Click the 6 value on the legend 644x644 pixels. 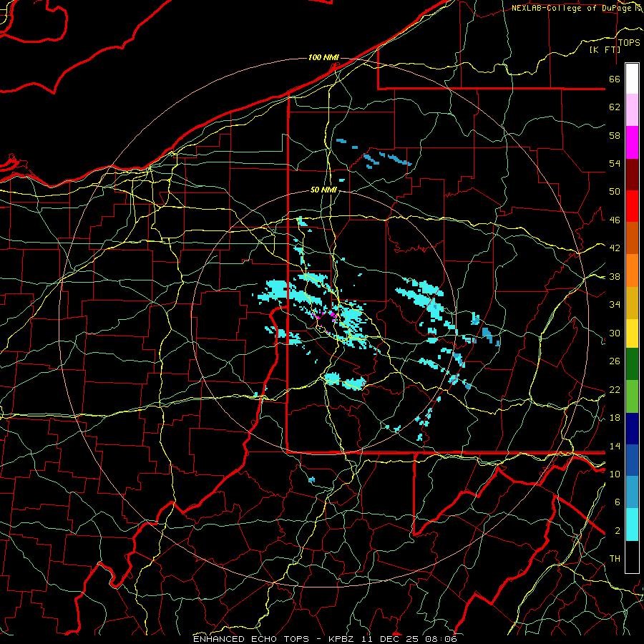tap(617, 502)
